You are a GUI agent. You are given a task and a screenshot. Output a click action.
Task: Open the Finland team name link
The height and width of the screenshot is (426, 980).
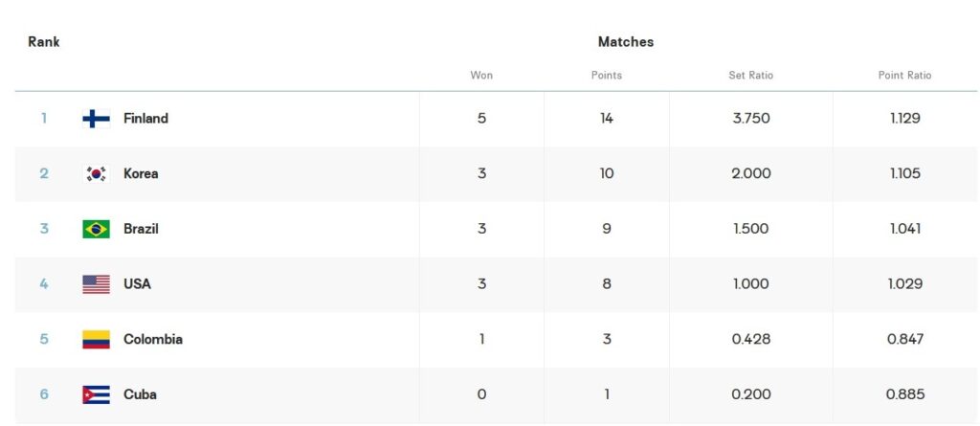(x=145, y=119)
